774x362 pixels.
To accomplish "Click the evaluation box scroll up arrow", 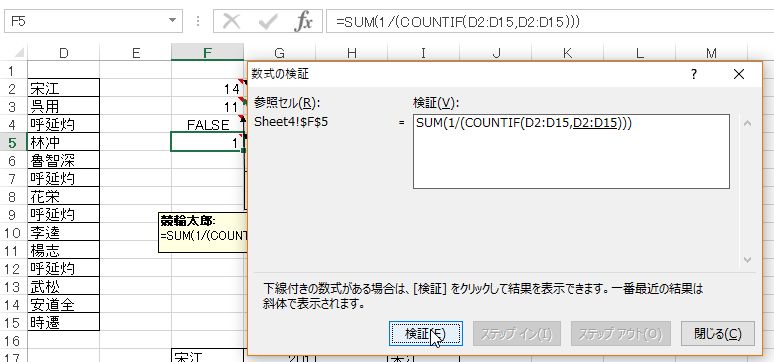I will click(x=747, y=123).
